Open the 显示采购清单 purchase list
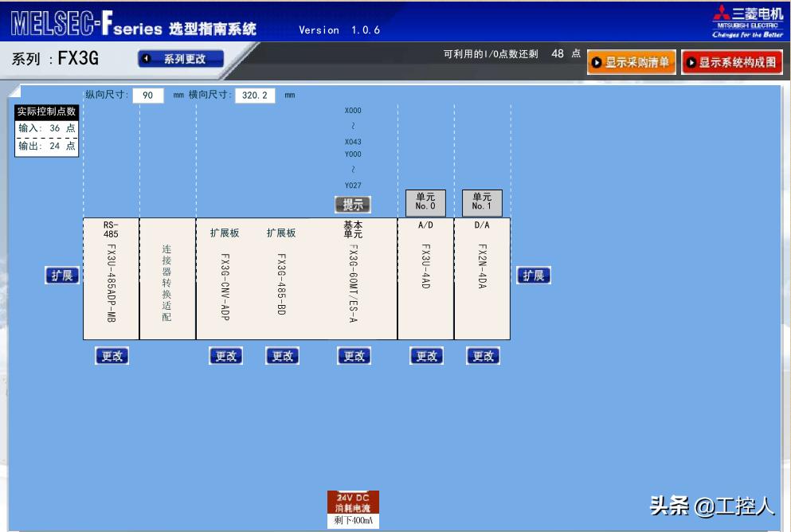791x532 pixels. (629, 61)
